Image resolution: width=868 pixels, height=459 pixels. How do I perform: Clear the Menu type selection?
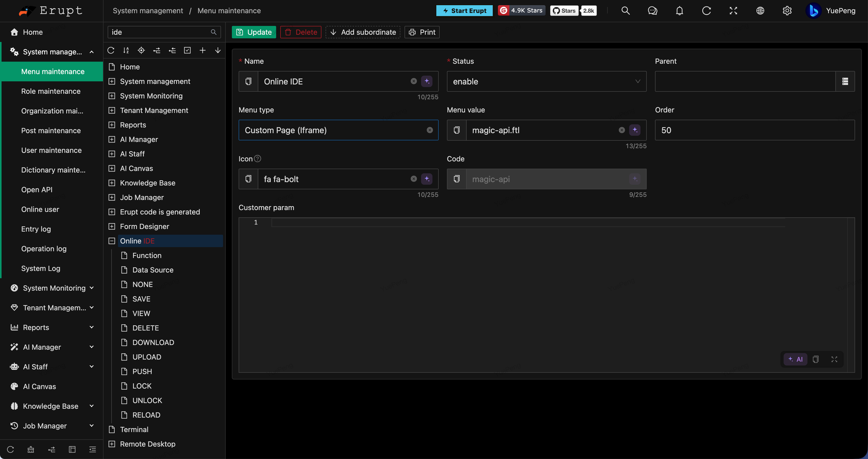pyautogui.click(x=430, y=130)
